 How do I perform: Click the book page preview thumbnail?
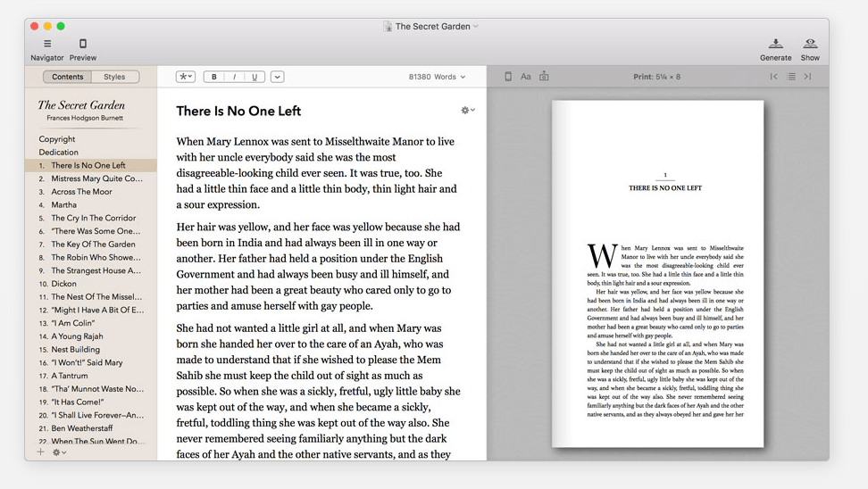pos(657,274)
